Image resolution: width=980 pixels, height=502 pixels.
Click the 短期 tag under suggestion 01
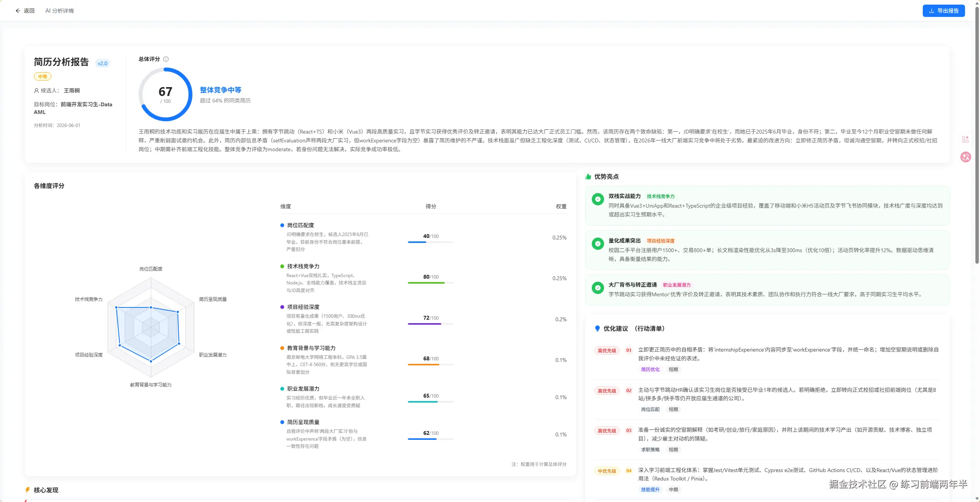(673, 370)
